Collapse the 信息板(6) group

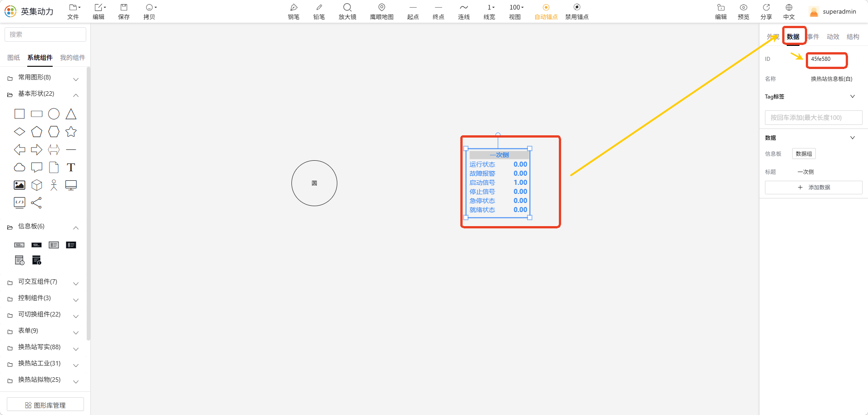pyautogui.click(x=44, y=227)
